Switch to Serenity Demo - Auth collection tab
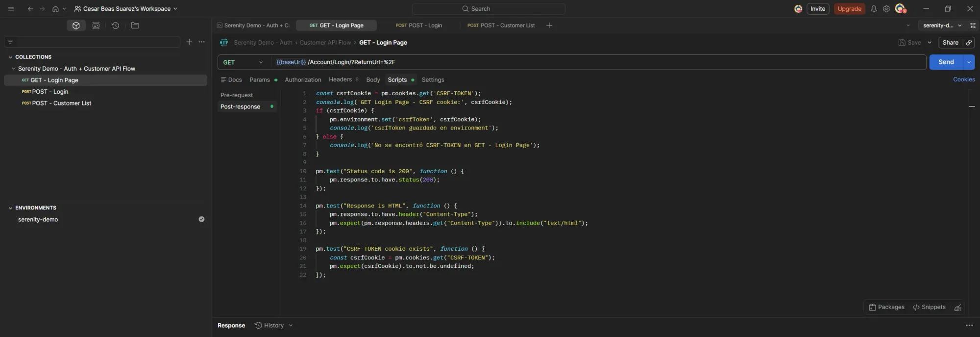The image size is (980, 337). [253, 26]
